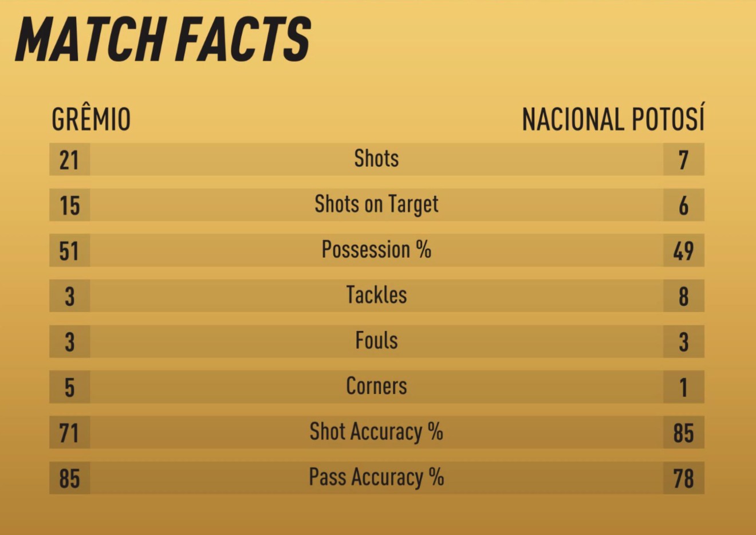The image size is (756, 535).
Task: Click Grêmio's corners value 5
Action: (69, 387)
